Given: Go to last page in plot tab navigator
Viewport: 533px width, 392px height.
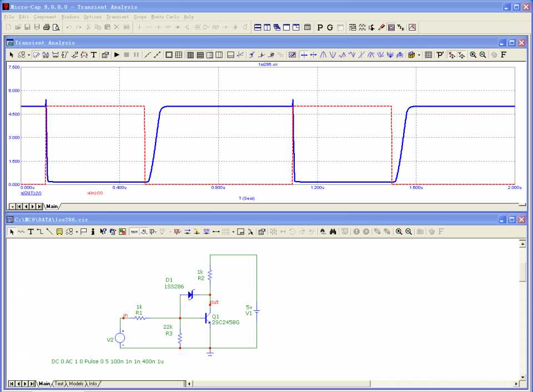Looking at the screenshot, I should point(39,207).
